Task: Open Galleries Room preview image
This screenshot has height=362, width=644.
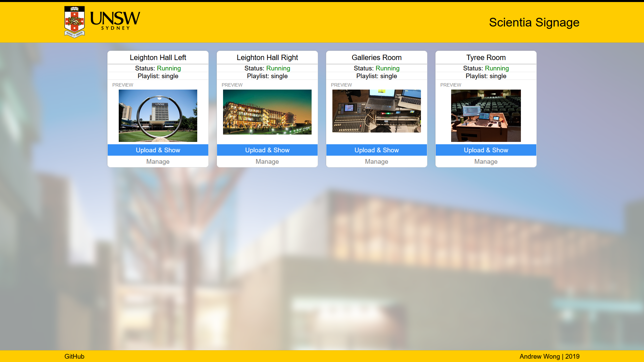Action: (377, 111)
